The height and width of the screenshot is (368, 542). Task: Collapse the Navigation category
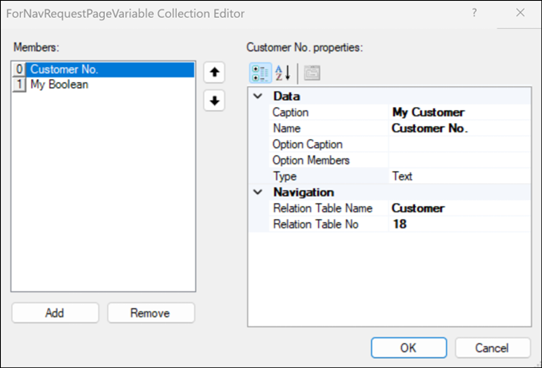(x=258, y=192)
